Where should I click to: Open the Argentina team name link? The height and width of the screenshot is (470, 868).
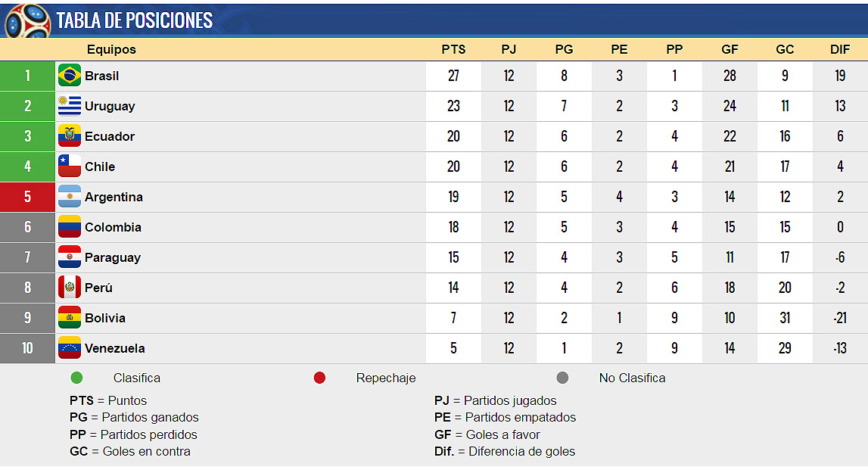114,197
